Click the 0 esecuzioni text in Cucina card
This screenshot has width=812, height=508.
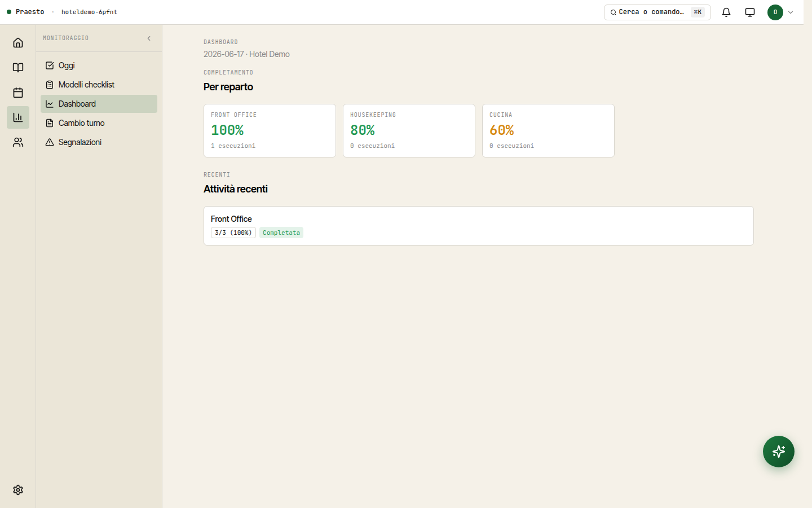[511, 146]
